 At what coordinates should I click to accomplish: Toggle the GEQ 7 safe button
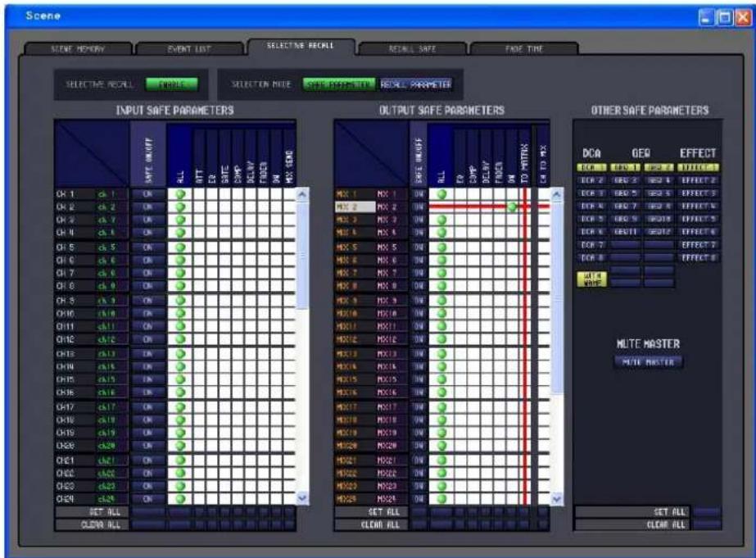point(625,206)
